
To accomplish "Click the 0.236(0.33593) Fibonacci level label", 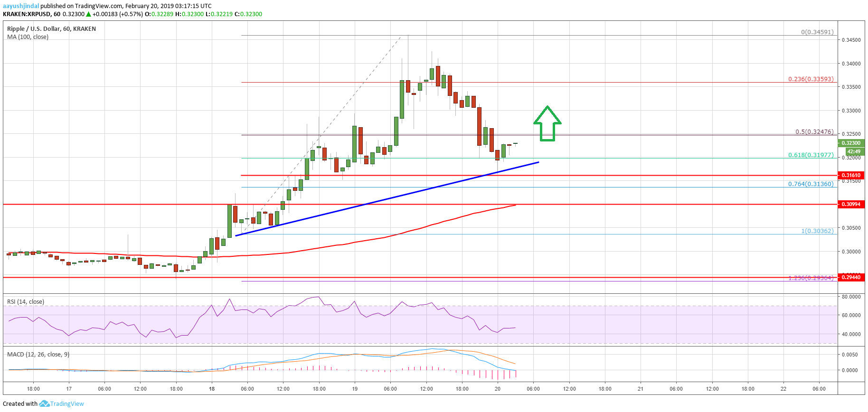I will pos(811,79).
